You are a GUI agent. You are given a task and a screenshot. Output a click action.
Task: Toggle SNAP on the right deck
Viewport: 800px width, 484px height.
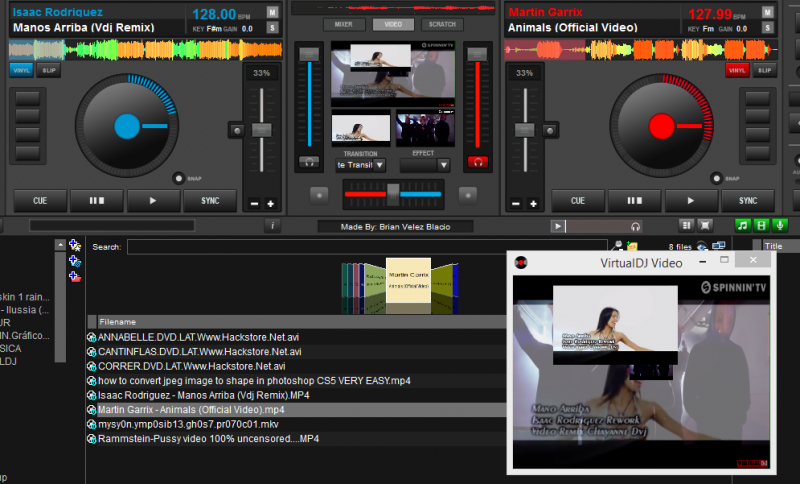click(716, 178)
